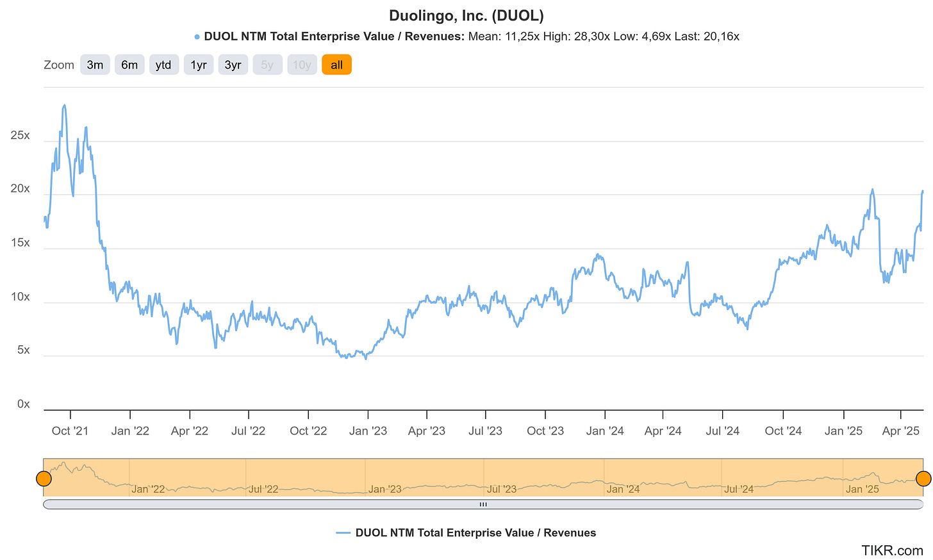Click the navigator Jan '23 label
Viewport: 933px width, 560px height.
(385, 489)
